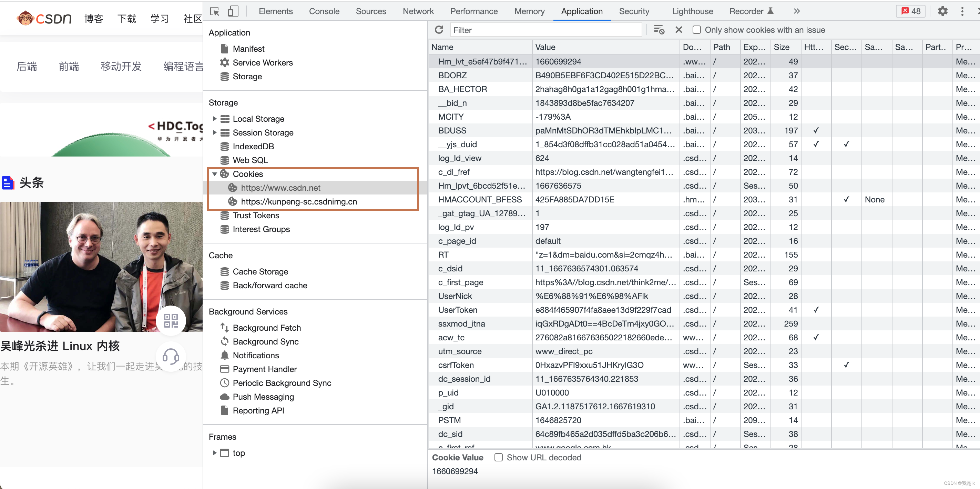Viewport: 980px width, 489px height.
Task: Open Background Fetch item
Action: click(x=266, y=328)
